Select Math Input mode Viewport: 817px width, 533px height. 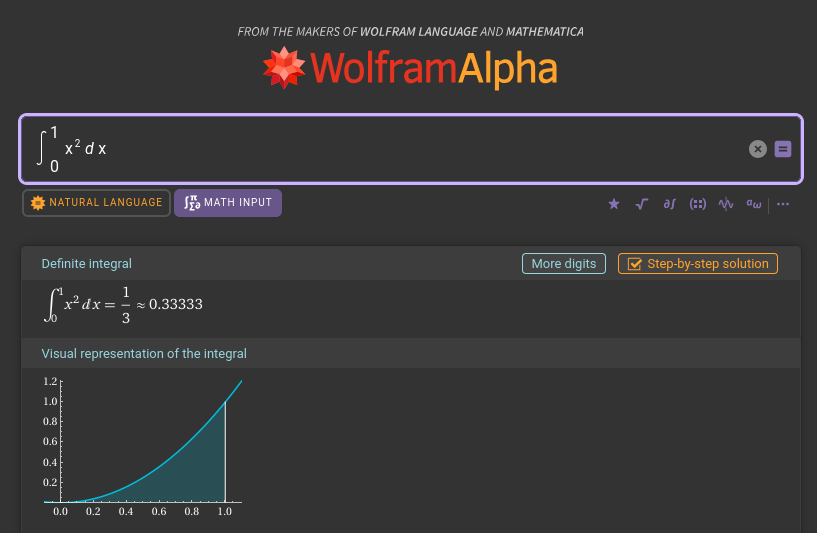tap(228, 203)
